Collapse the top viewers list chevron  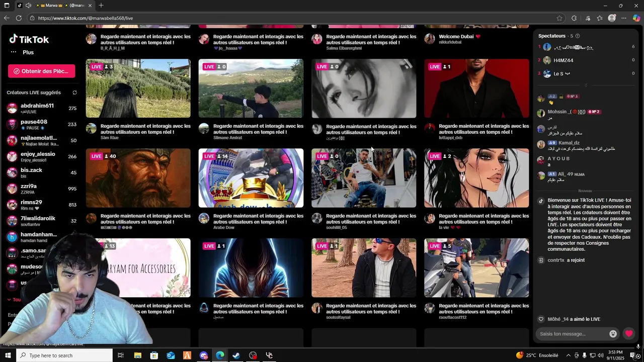(x=586, y=85)
